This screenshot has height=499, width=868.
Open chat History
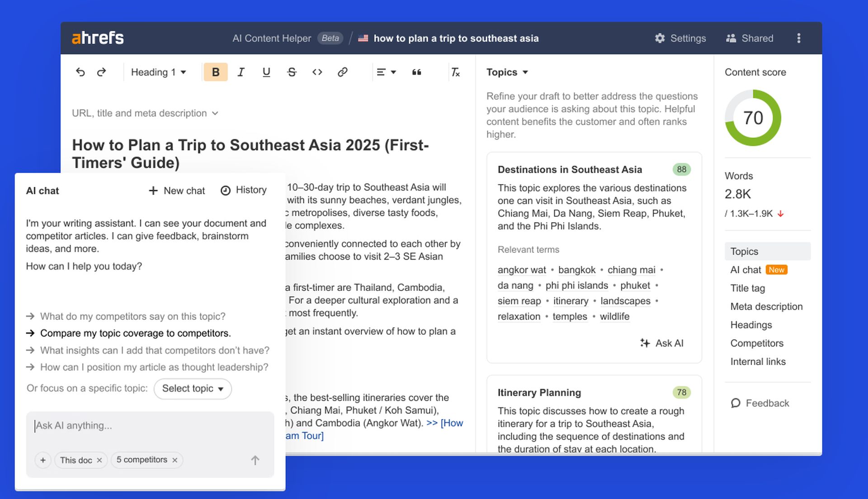(x=244, y=190)
